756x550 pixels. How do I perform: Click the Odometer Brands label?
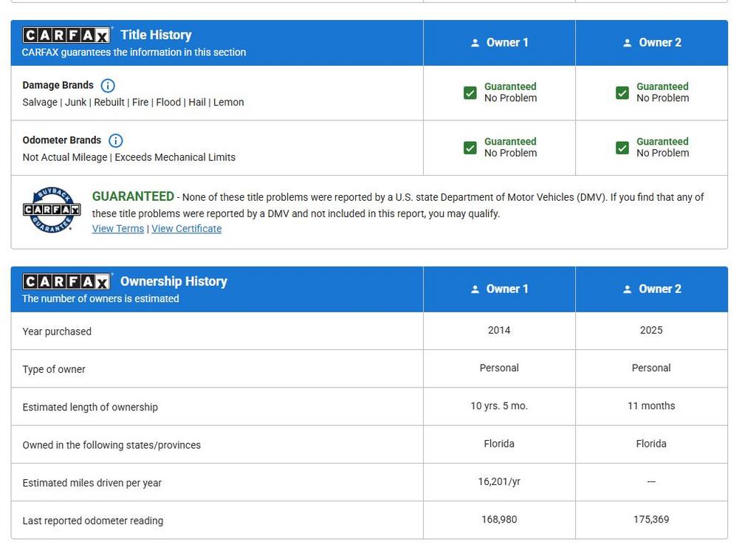click(x=62, y=140)
